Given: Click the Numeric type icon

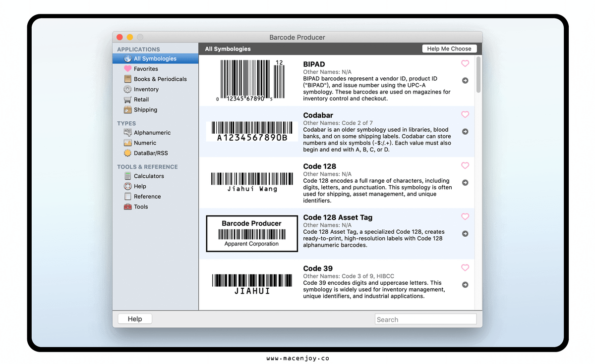Looking at the screenshot, I should (127, 143).
